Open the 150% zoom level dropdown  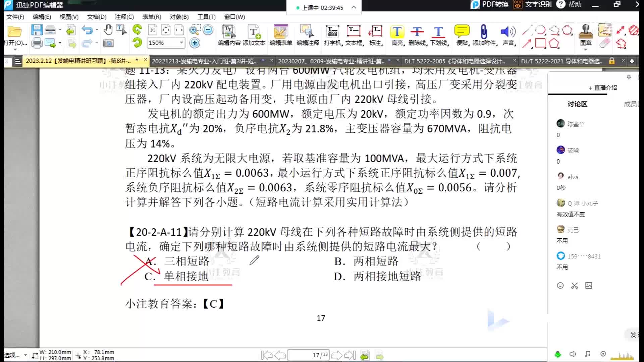point(181,43)
